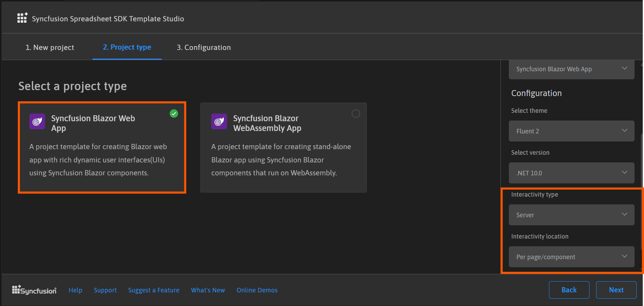The image size is (644, 306).
Task: Click the Select theme label
Action: (x=529, y=111)
